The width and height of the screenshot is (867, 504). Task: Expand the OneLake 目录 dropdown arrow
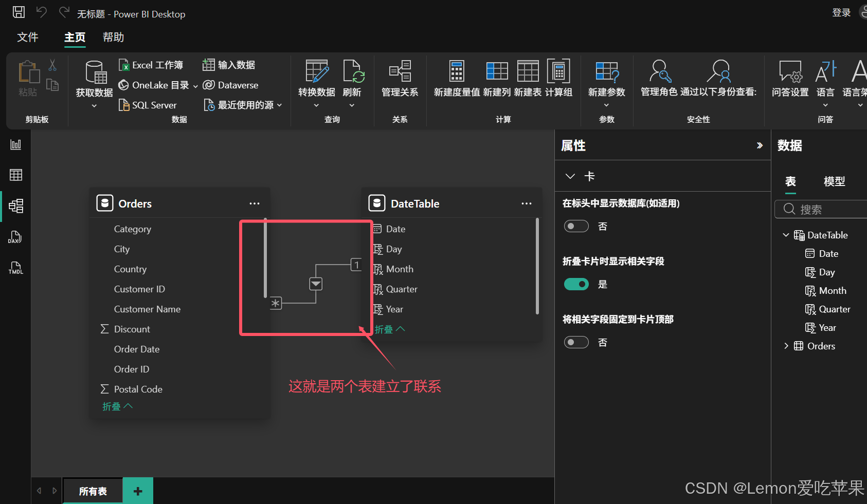point(195,86)
